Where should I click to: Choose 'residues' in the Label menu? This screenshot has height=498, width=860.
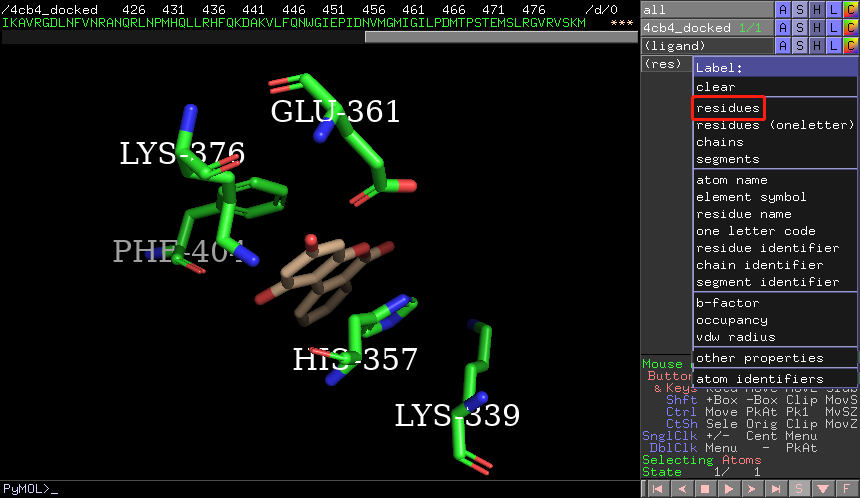[x=728, y=108]
